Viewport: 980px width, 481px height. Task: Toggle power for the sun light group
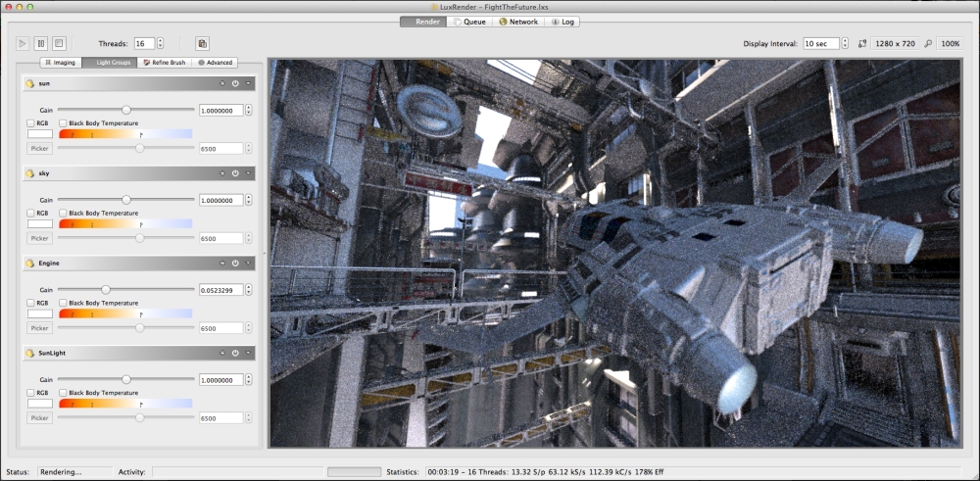(x=235, y=83)
